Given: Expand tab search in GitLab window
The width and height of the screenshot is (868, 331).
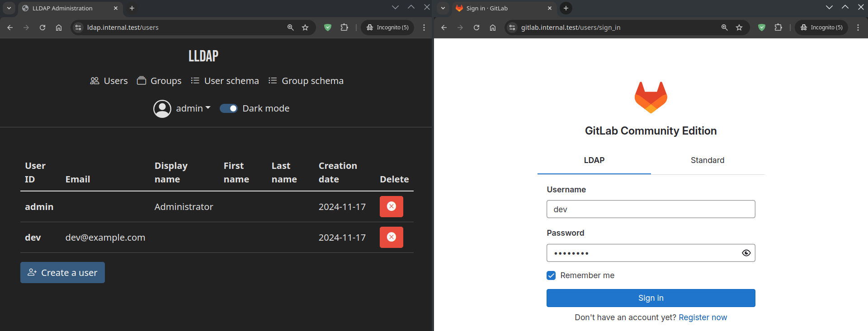Looking at the screenshot, I should [x=443, y=8].
